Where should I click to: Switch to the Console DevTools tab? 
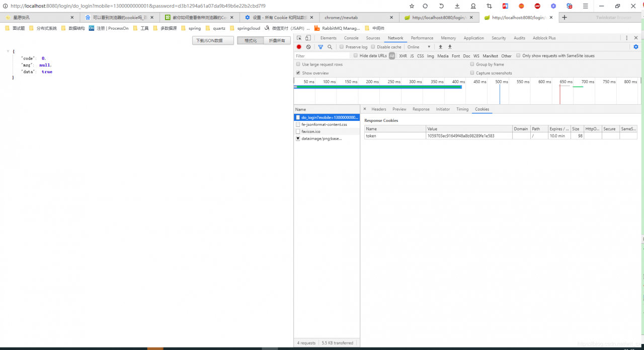(x=351, y=38)
